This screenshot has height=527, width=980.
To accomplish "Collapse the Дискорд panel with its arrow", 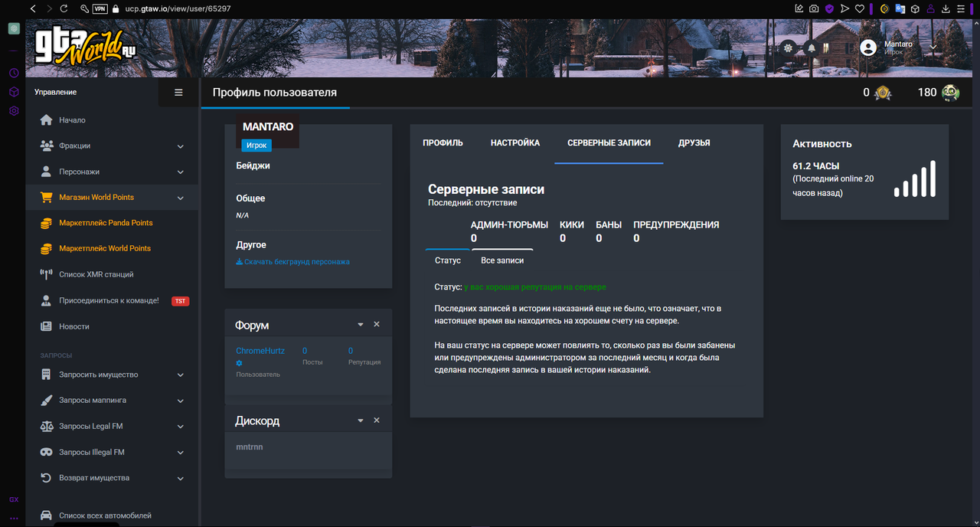I will 361,421.
